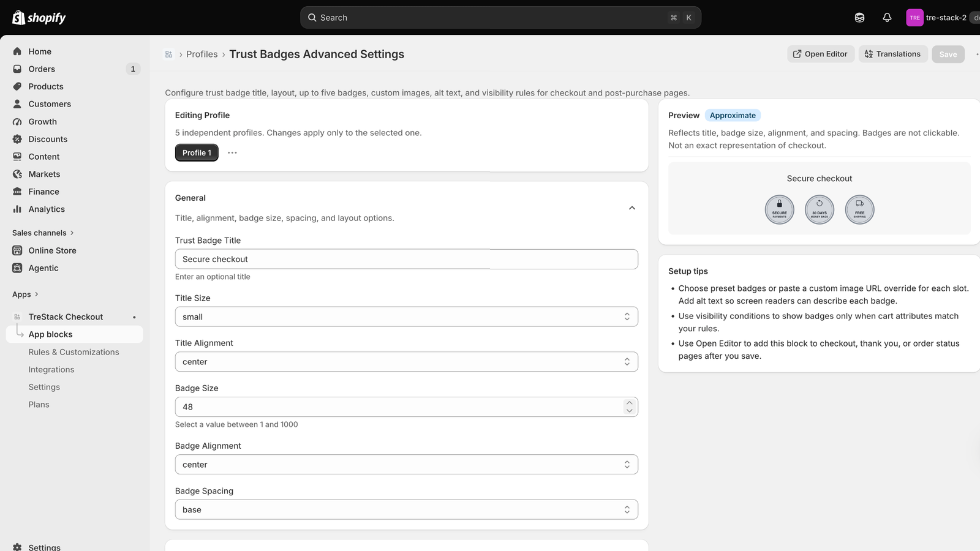
Task: Click the Products tag icon
Action: pos(17,86)
